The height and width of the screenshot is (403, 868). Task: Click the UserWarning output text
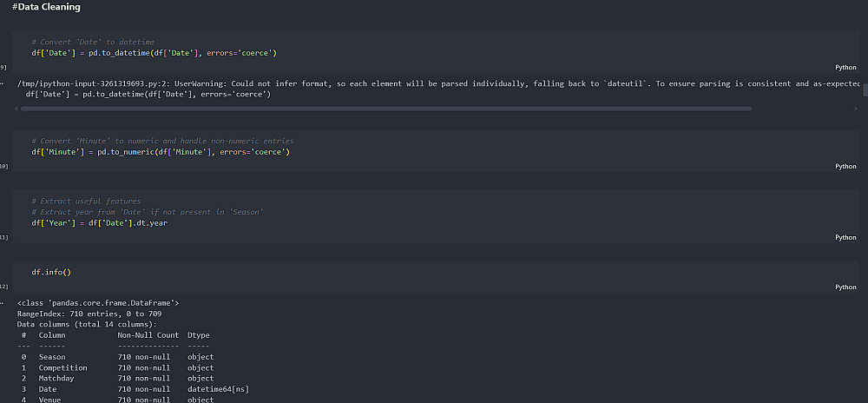(437, 84)
